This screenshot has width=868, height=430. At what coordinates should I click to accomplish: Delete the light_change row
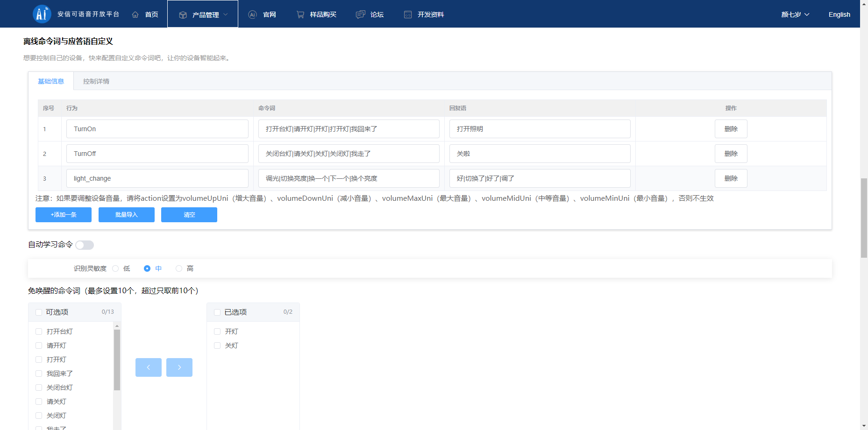pyautogui.click(x=731, y=178)
